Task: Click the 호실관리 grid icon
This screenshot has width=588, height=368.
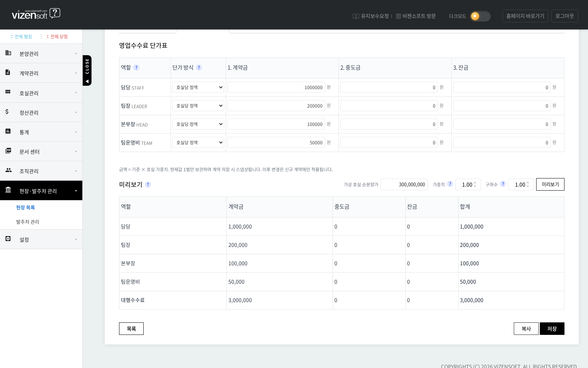Action: click(x=8, y=92)
